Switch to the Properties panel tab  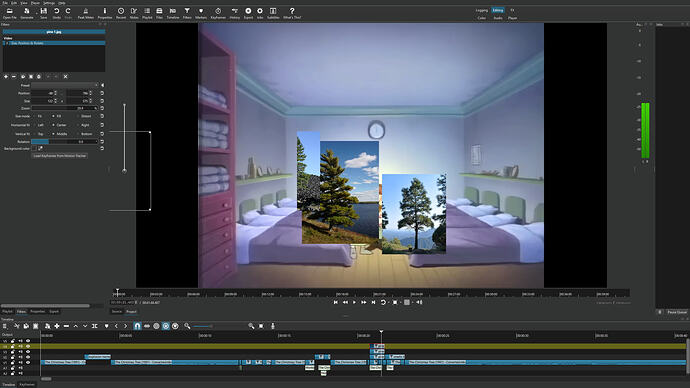[x=37, y=311]
